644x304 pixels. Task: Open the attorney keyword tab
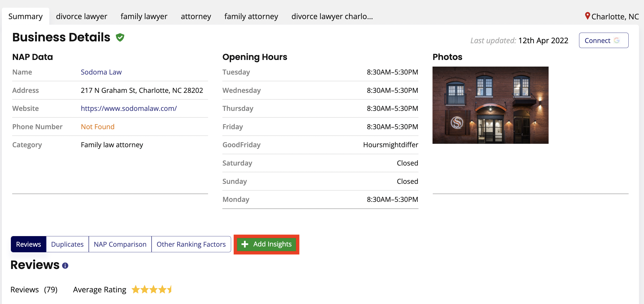coord(196,16)
